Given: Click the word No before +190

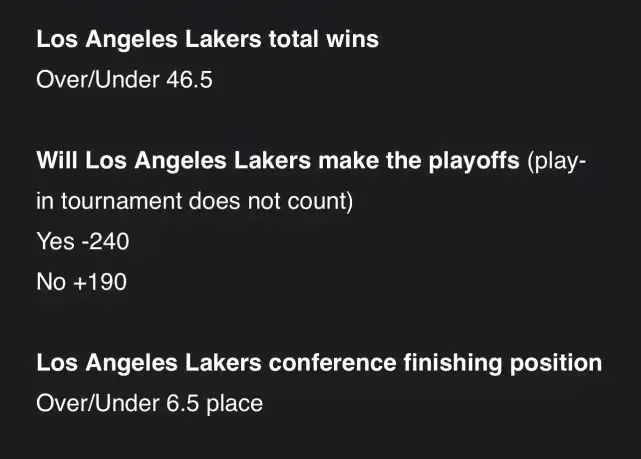Looking at the screenshot, I should pyautogui.click(x=51, y=282).
